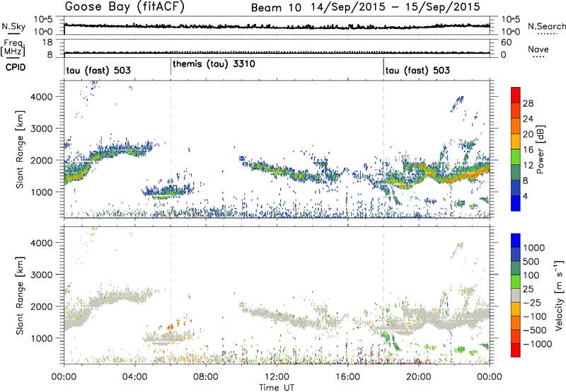Click the red -1000 velocity swatch
The height and width of the screenshot is (392, 566).
[x=516, y=350]
